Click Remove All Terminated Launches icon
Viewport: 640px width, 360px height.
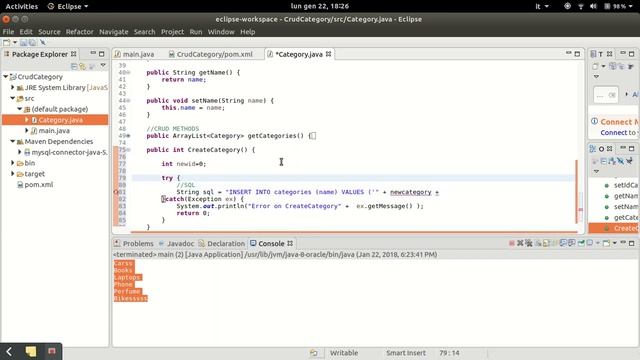pyautogui.click(x=529, y=243)
